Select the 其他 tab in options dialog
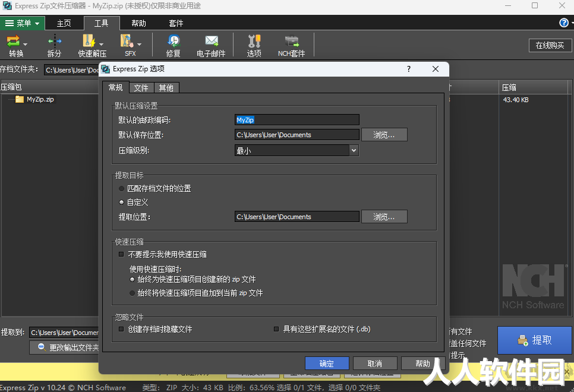574x392 pixels. click(166, 88)
